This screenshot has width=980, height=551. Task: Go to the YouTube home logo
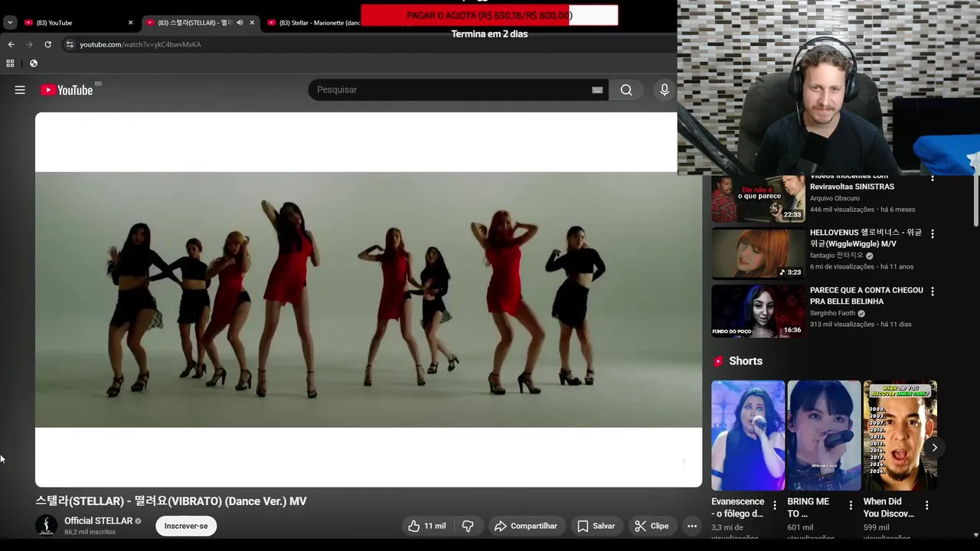click(x=67, y=90)
